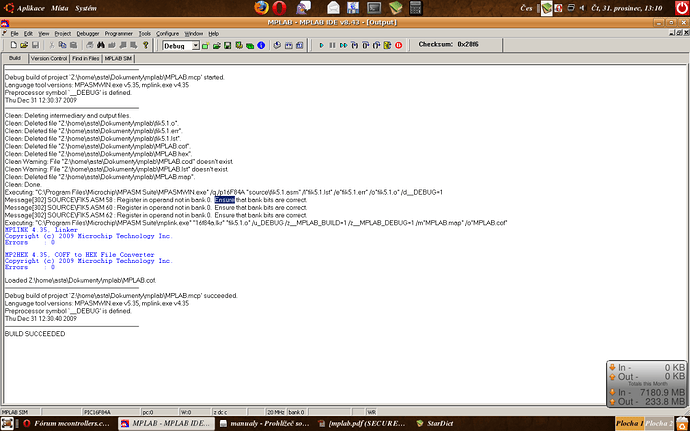Open the Configure menu

tap(168, 33)
